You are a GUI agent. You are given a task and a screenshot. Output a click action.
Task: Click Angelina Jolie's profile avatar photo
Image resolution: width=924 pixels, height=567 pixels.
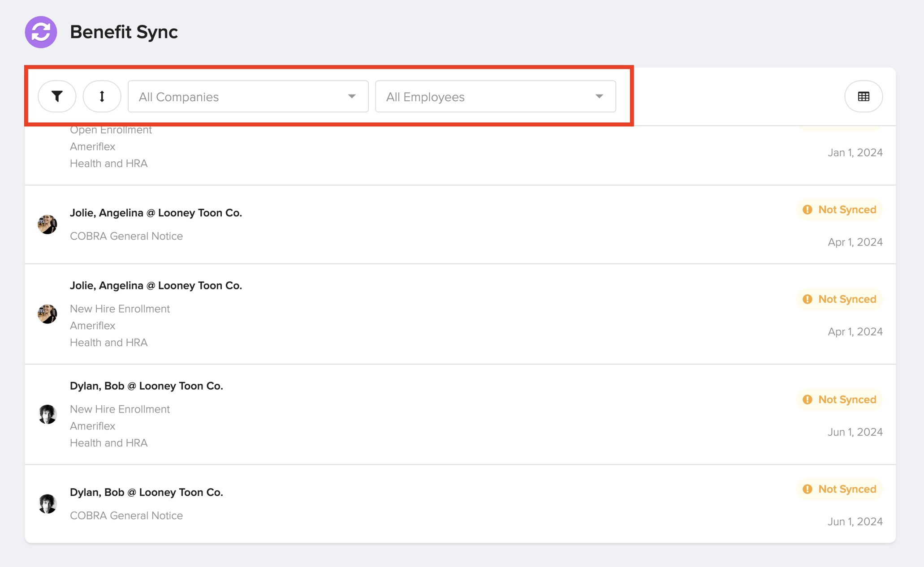(47, 224)
